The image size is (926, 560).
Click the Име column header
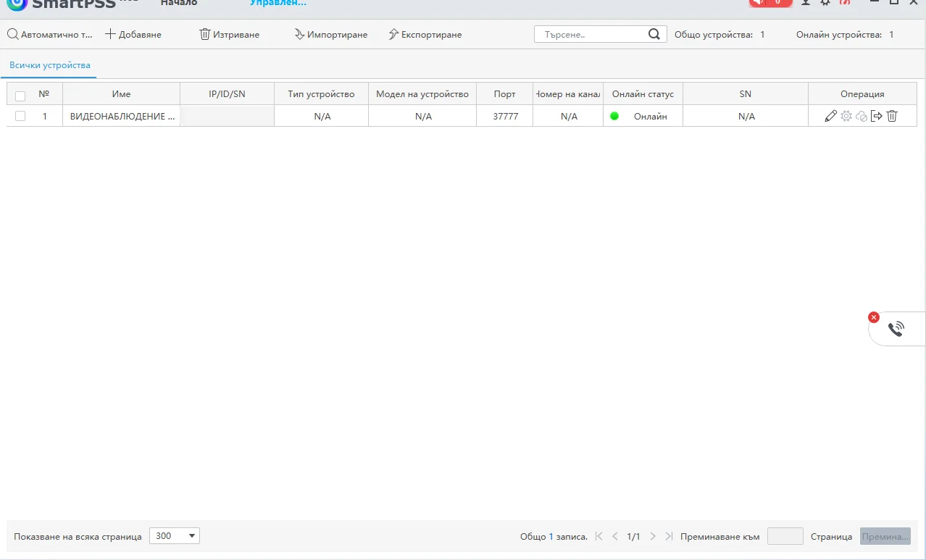(x=122, y=94)
